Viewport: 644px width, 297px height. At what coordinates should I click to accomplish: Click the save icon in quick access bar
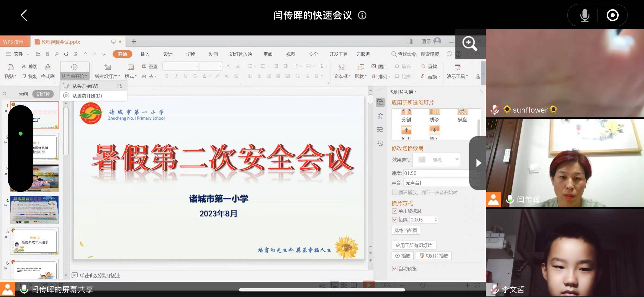coord(47,54)
